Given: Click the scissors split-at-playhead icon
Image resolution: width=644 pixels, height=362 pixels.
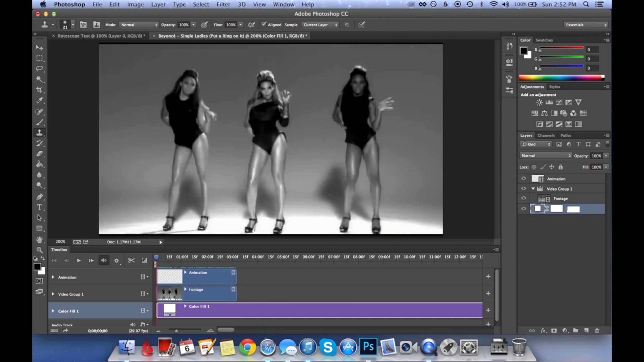Looking at the screenshot, I should coord(131,260).
